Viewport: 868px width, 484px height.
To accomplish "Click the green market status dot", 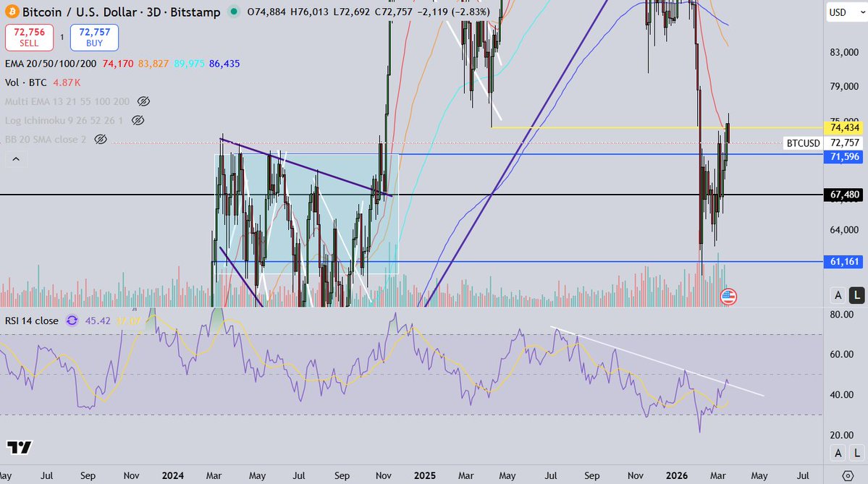I will pyautogui.click(x=234, y=12).
